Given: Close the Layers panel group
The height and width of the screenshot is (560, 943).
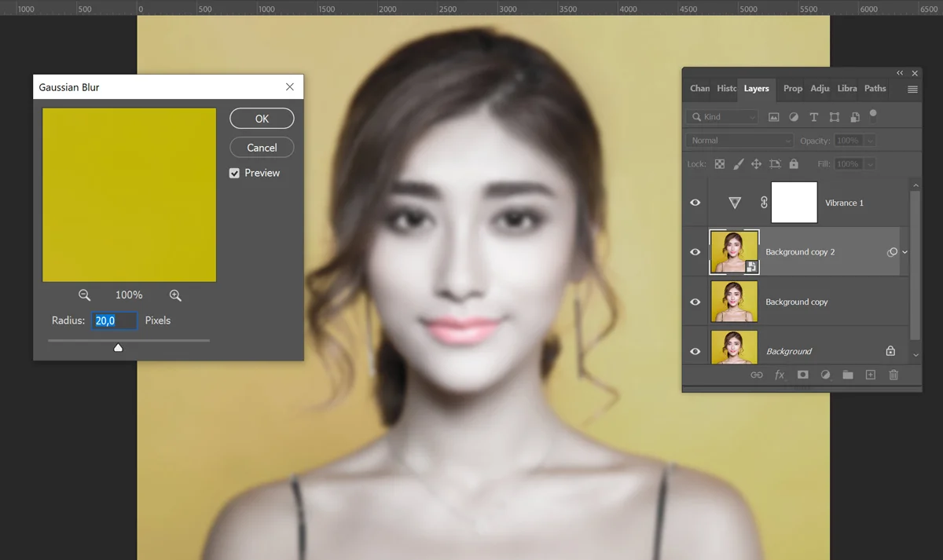Looking at the screenshot, I should tap(915, 73).
